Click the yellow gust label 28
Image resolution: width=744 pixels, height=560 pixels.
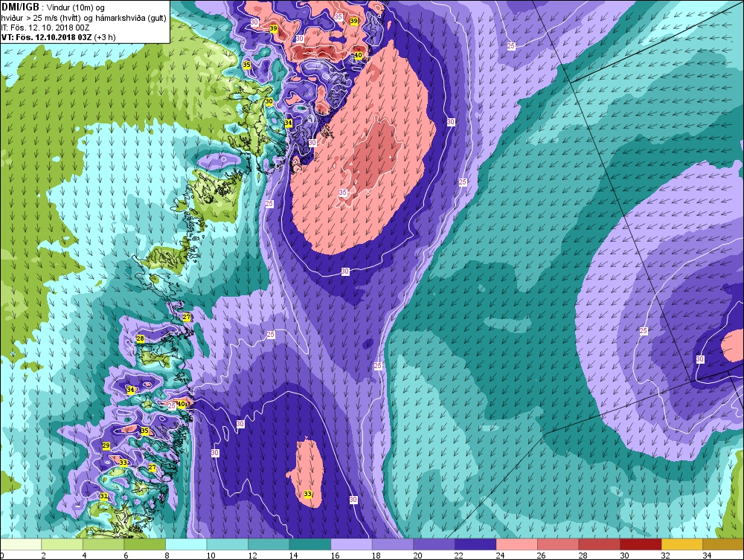point(140,338)
